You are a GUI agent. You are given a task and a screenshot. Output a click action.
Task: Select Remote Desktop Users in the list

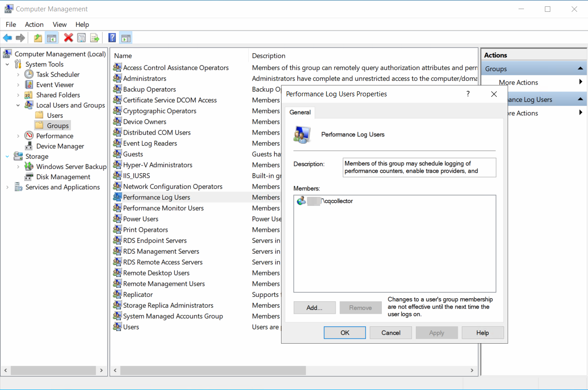point(156,273)
